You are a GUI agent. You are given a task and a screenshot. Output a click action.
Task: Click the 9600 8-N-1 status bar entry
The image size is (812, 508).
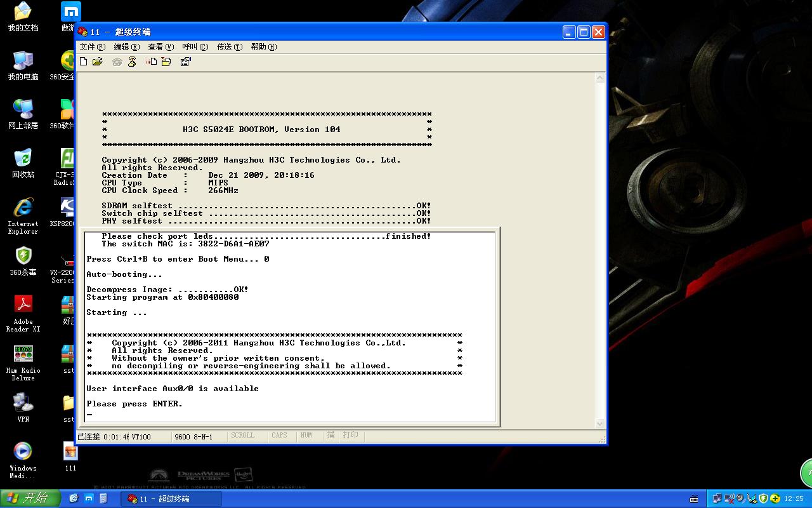click(193, 436)
